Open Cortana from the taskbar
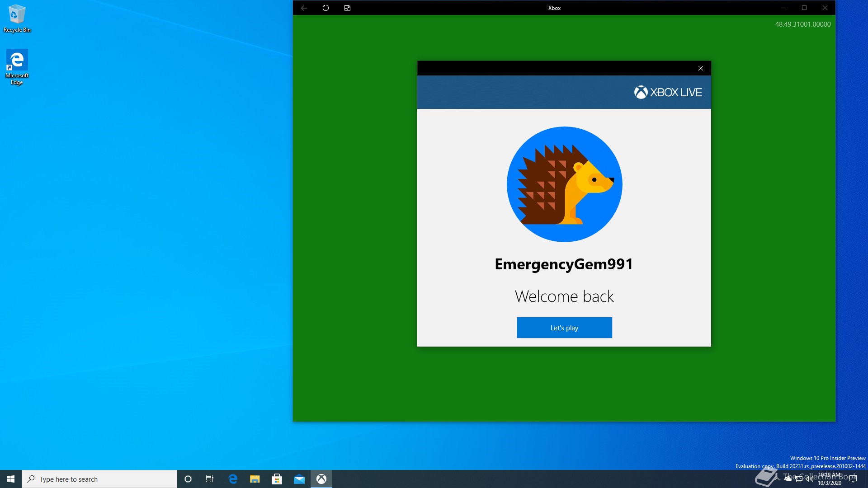 point(188,479)
